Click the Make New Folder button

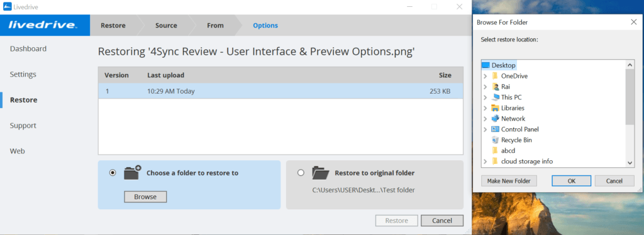(x=509, y=181)
